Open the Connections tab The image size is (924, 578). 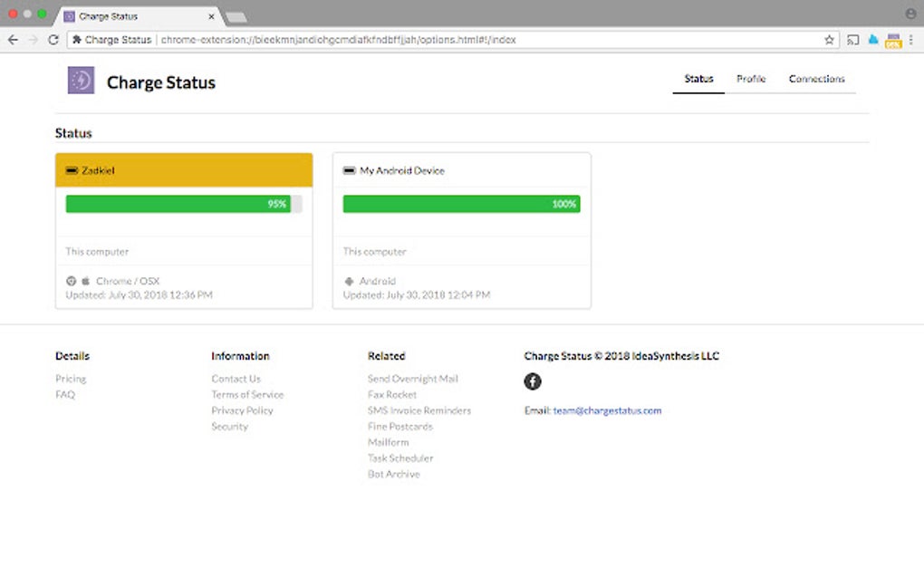click(x=816, y=79)
